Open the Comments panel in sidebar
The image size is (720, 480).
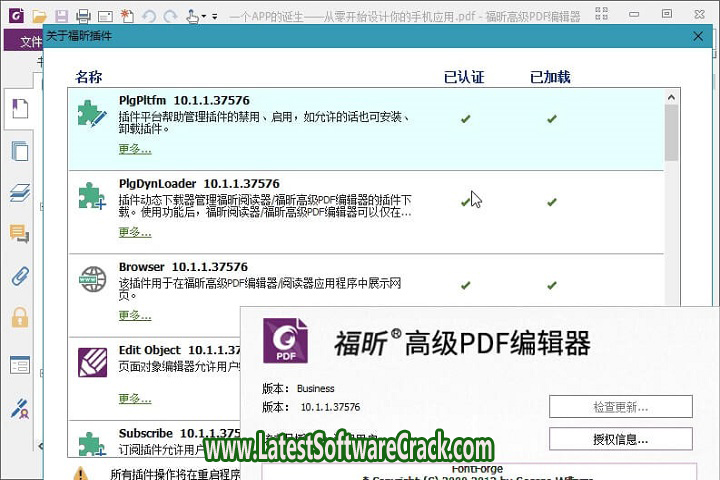click(19, 234)
